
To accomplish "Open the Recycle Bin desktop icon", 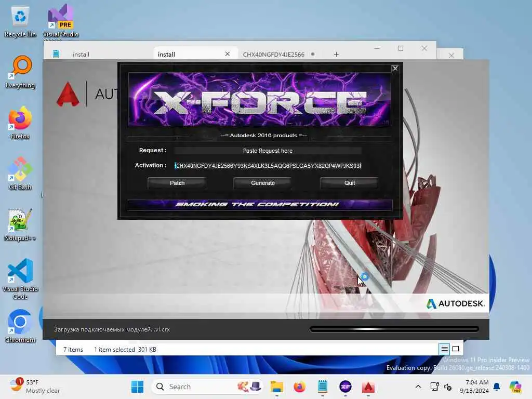I will click(20, 21).
